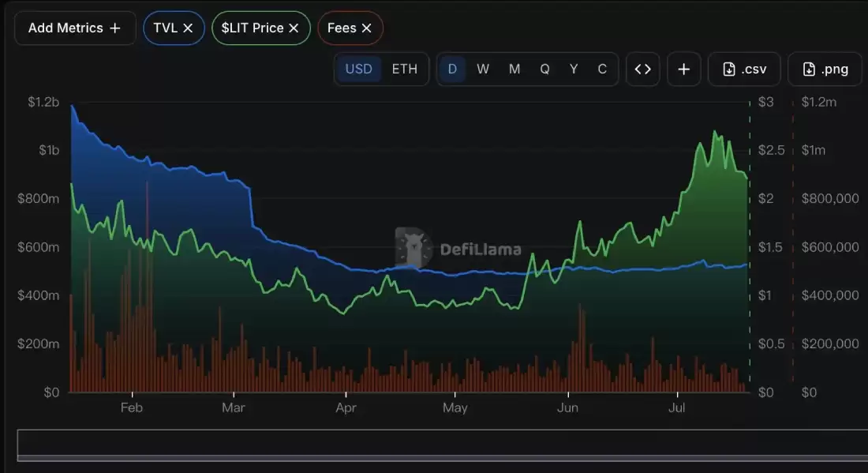Switch denomination to USD
Image resolution: width=868 pixels, height=473 pixels.
[x=358, y=69]
